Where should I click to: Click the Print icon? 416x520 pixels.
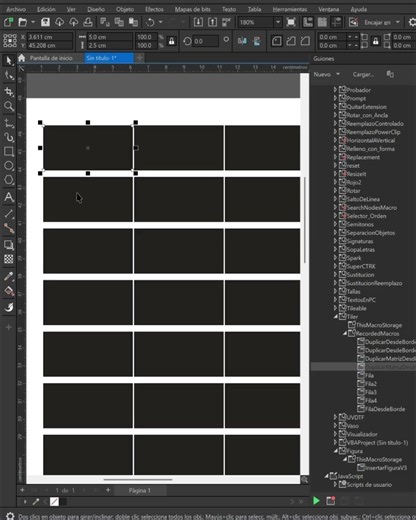pos(88,22)
